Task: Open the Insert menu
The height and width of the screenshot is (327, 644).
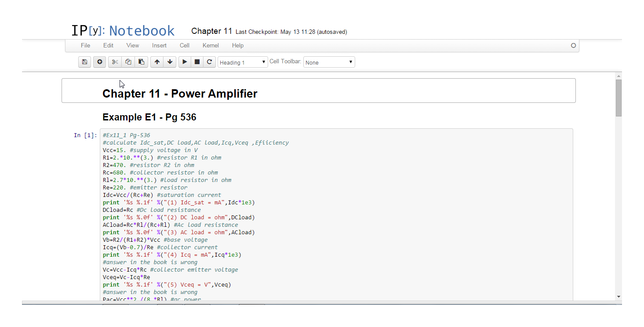Action: 159,45
